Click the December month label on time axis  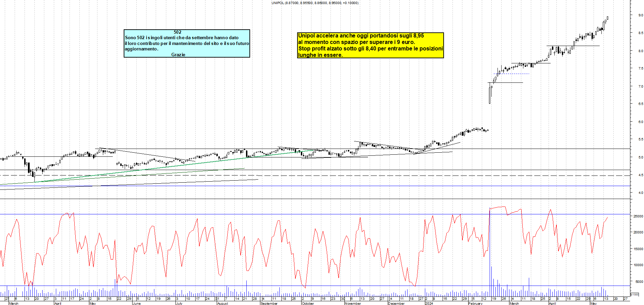point(397,303)
